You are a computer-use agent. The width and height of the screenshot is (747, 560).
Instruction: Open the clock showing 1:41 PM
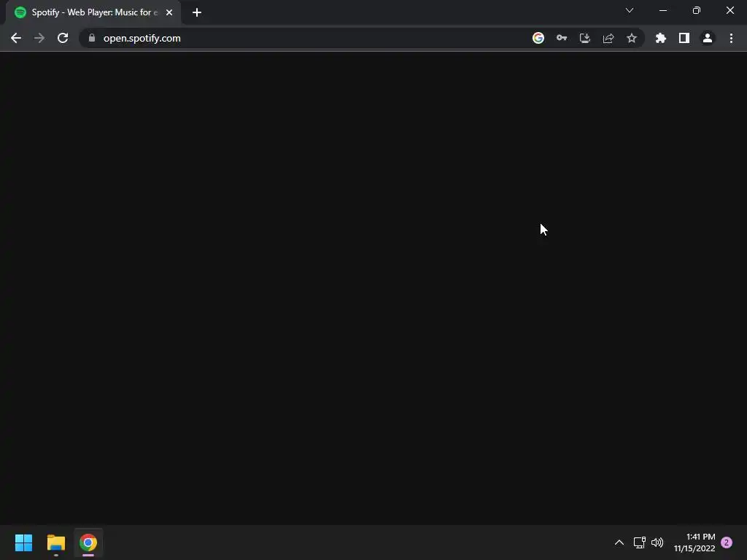(694, 542)
